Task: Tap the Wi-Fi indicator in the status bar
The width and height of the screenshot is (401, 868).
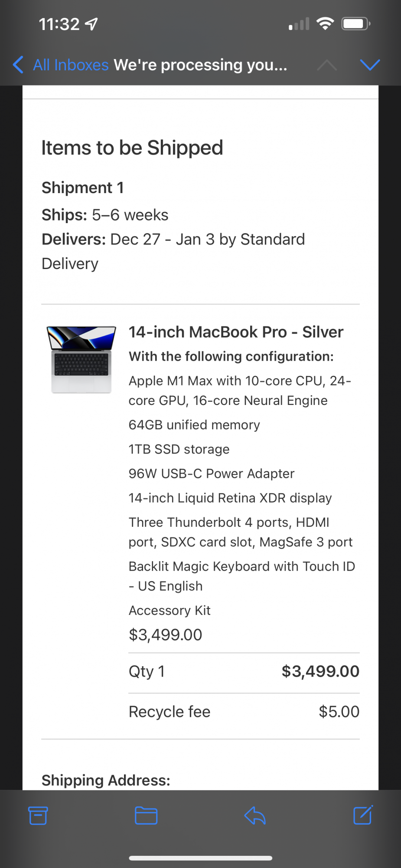Action: tap(326, 23)
